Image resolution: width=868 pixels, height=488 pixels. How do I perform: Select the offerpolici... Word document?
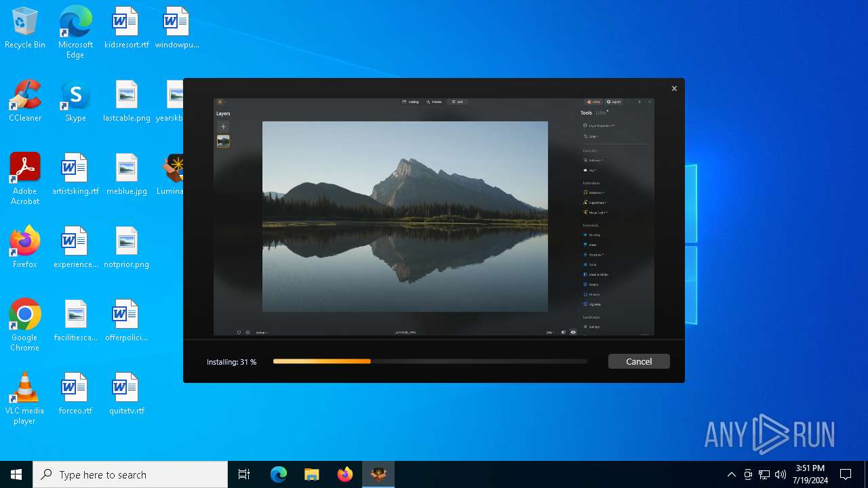[x=126, y=321]
